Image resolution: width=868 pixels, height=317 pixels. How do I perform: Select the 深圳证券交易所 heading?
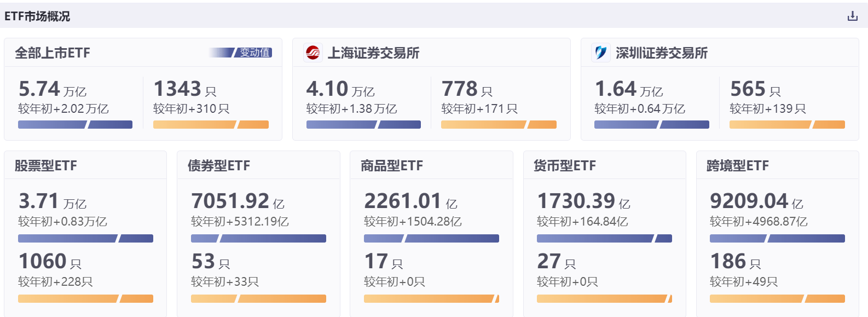[x=661, y=53]
